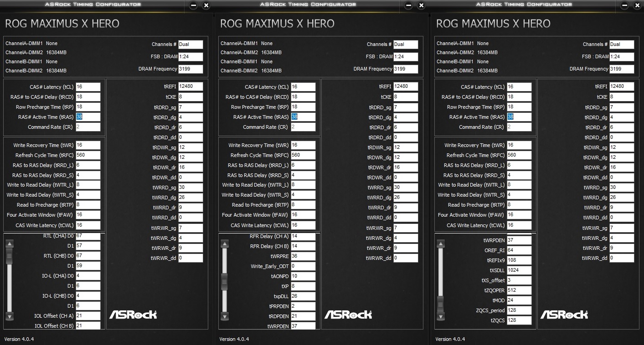Click the tRDRD_dg field in the right window
The height and width of the screenshot is (345, 644).
click(622, 117)
